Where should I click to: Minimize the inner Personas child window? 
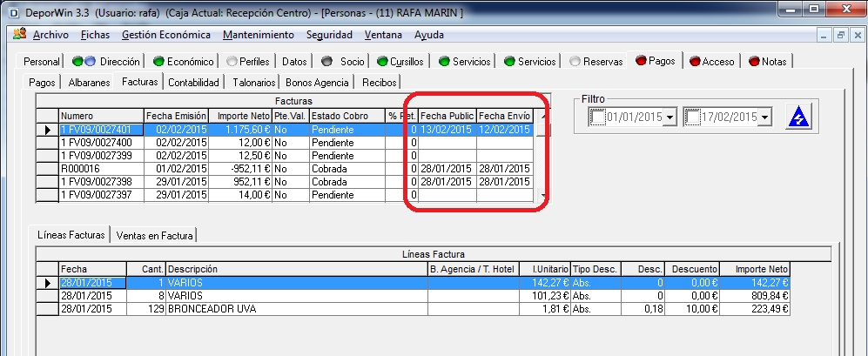click(x=824, y=35)
